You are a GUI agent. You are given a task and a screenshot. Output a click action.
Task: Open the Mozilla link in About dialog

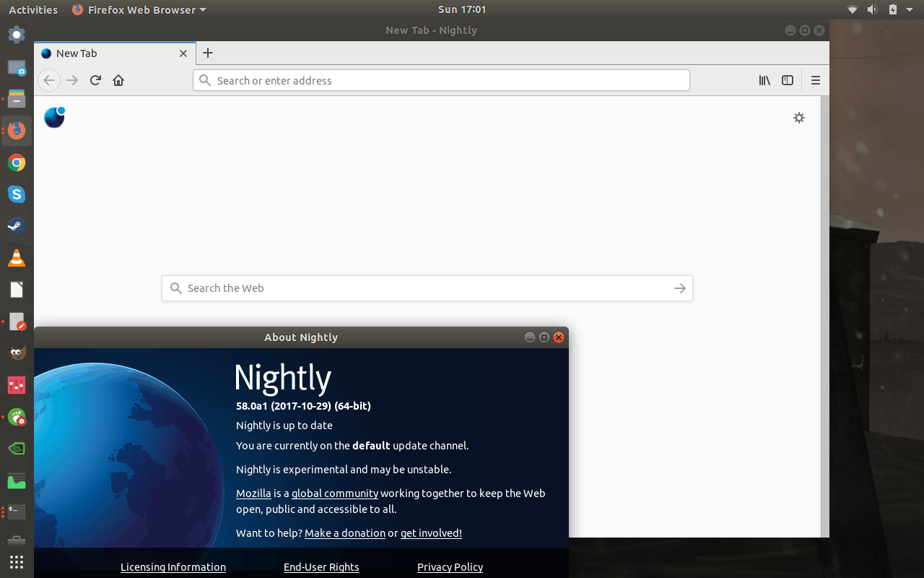(253, 493)
